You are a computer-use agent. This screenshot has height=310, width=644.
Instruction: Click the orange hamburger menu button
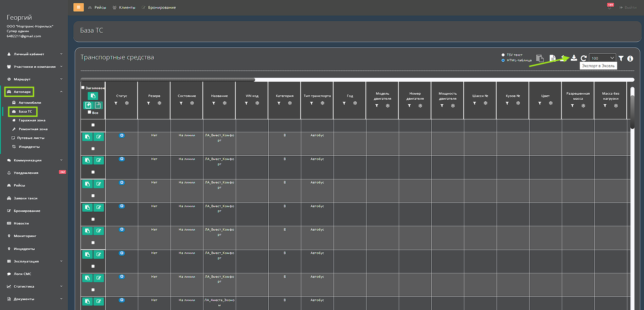(78, 7)
